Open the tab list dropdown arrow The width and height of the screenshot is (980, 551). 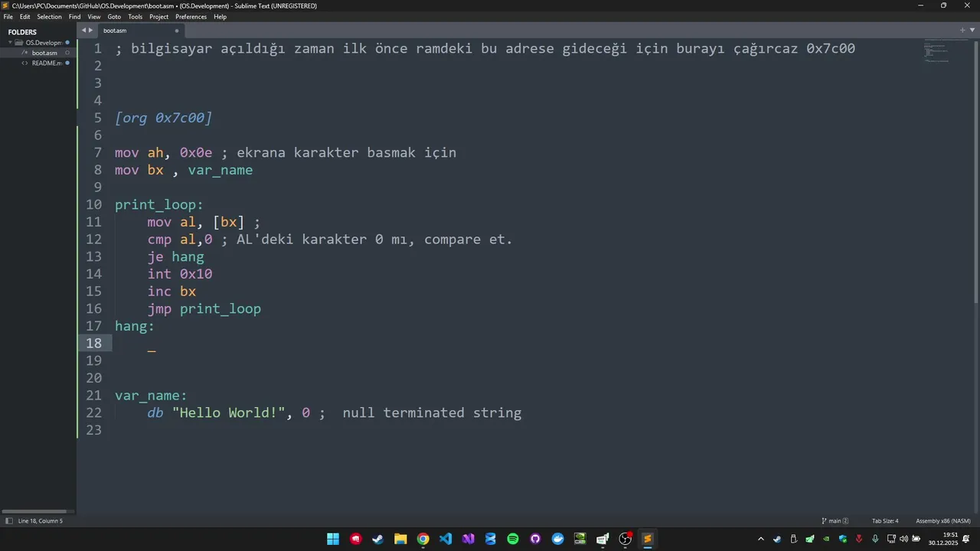(971, 31)
